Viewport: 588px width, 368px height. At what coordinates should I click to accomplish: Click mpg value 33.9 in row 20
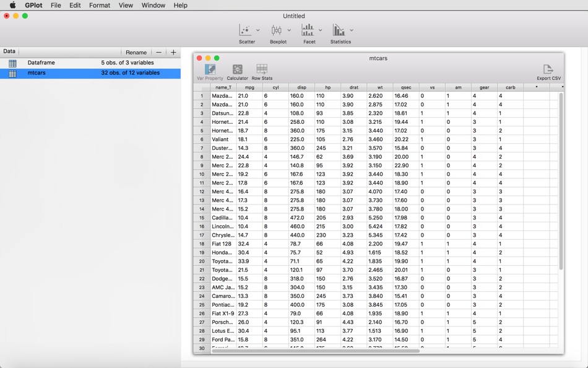pyautogui.click(x=249, y=261)
